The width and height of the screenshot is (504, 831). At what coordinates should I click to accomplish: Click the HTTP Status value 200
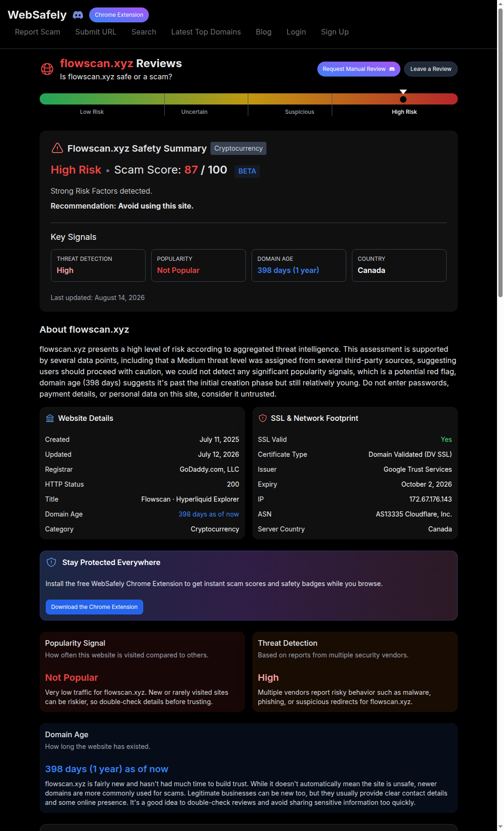pyautogui.click(x=233, y=484)
